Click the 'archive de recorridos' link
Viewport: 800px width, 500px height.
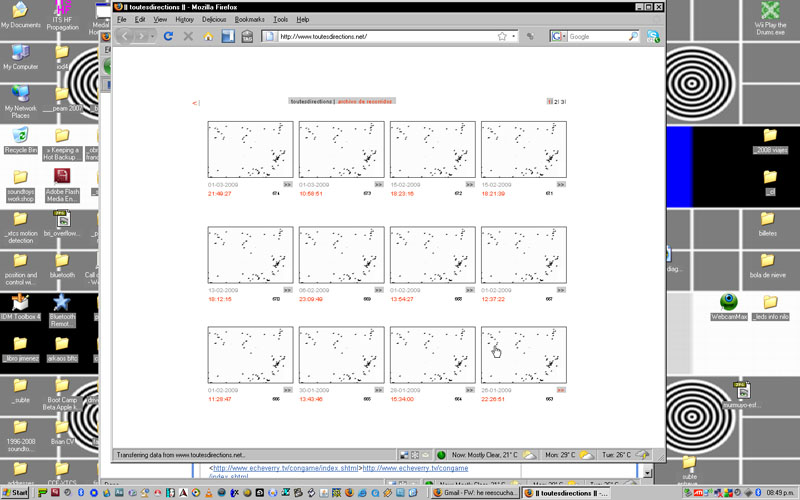tap(366, 101)
